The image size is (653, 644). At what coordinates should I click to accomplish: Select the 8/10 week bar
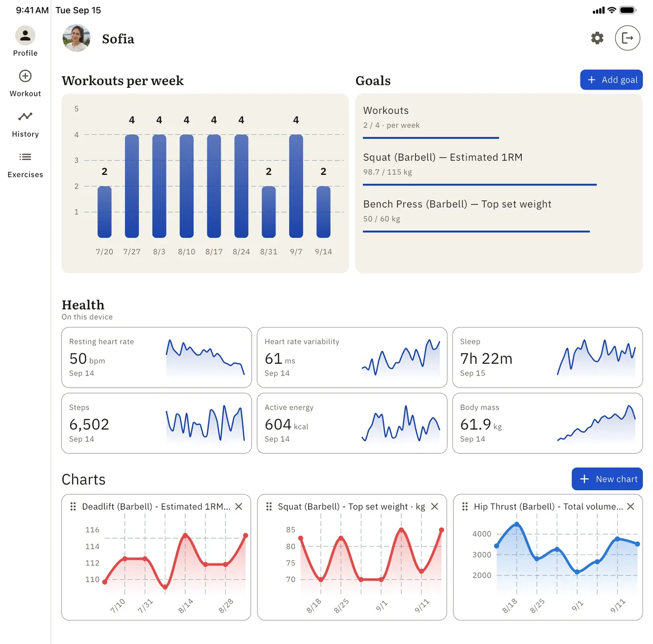pos(186,186)
